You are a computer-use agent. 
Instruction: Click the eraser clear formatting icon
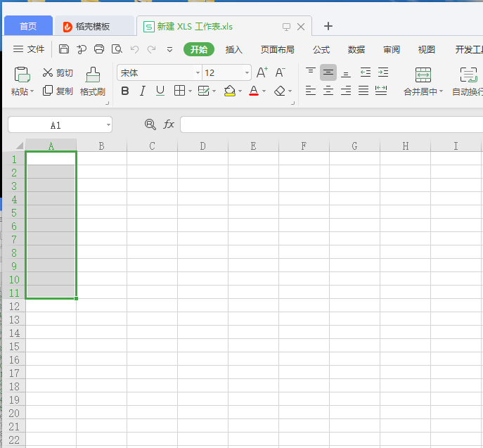[x=280, y=91]
